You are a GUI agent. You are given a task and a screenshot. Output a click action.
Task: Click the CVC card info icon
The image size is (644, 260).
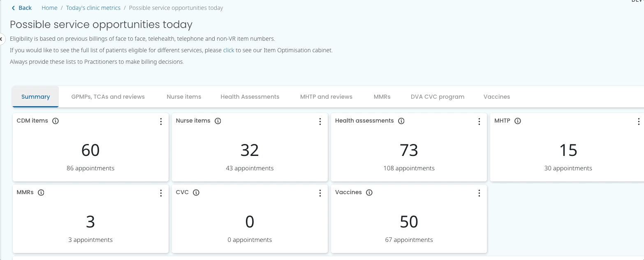196,193
